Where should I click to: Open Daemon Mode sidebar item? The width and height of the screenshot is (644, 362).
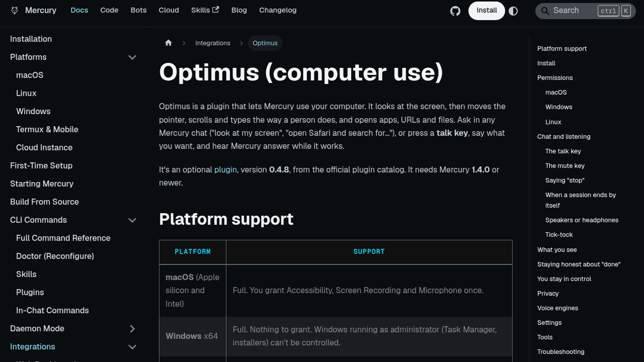coord(37,328)
